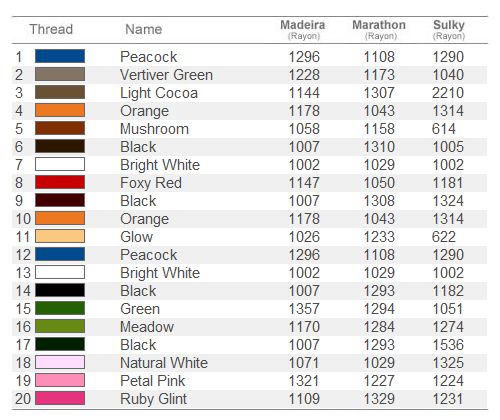Screen dimensions: 500x420
Task: Click the Light Cocoa brown swatch
Action: pyautogui.click(x=60, y=92)
